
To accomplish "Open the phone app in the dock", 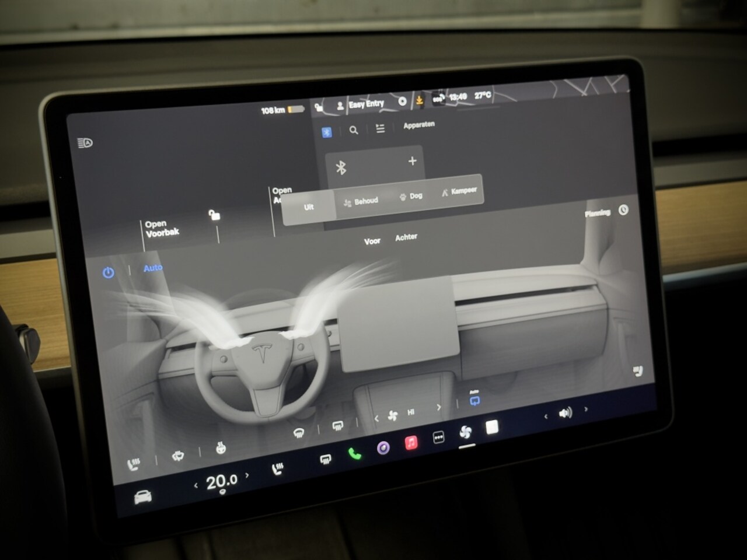I will (x=355, y=453).
